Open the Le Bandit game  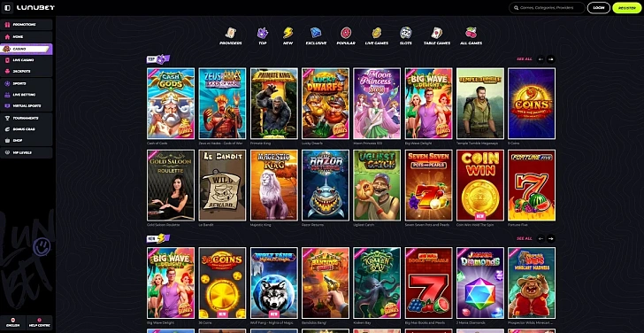(x=222, y=185)
